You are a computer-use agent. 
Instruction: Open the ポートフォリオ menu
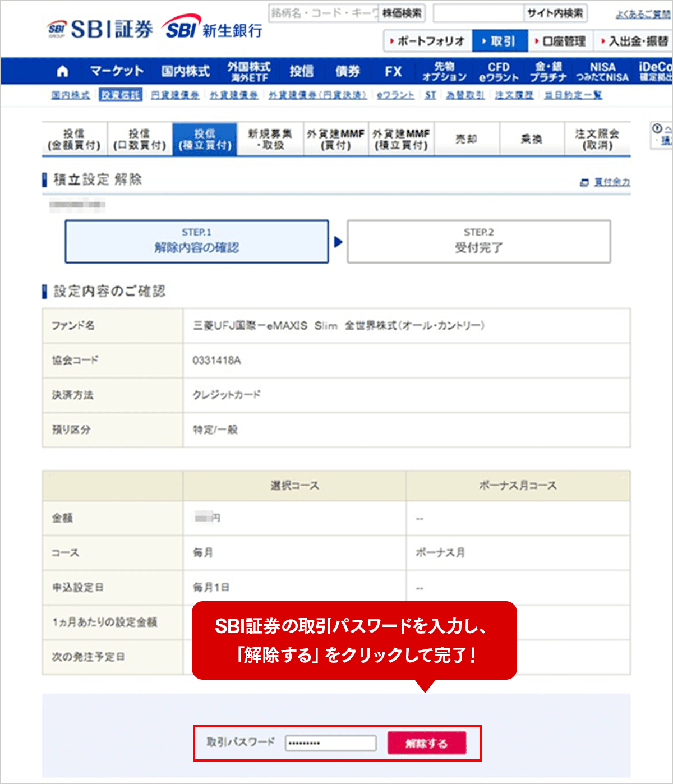pos(427,41)
